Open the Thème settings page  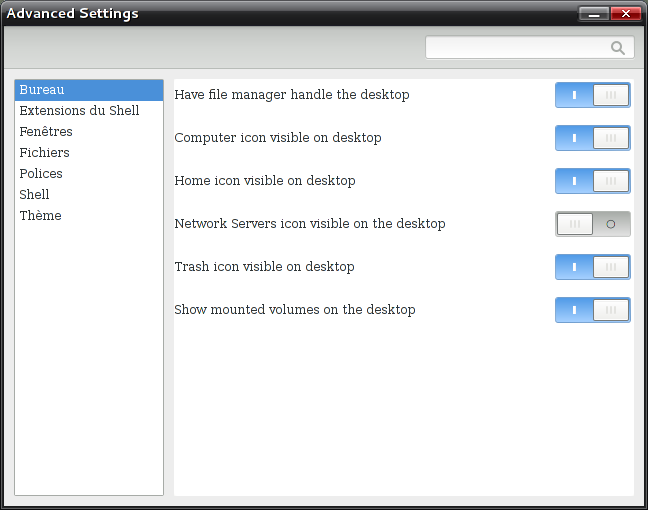(40, 216)
